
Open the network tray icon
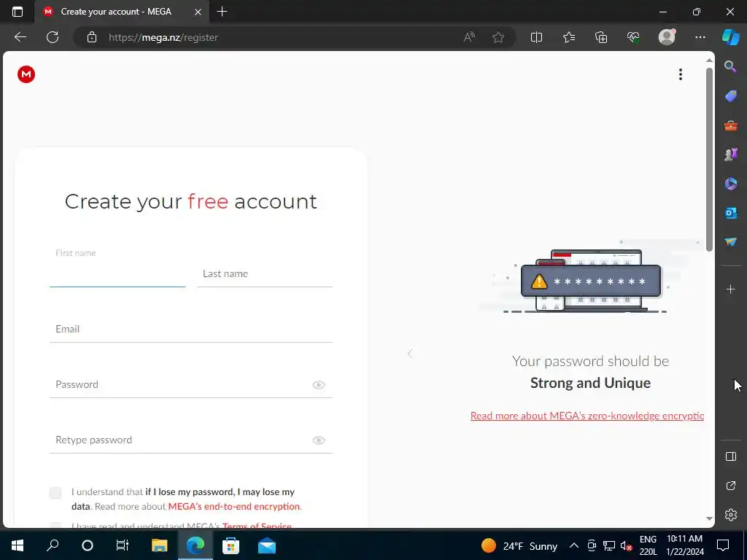[x=609, y=545]
